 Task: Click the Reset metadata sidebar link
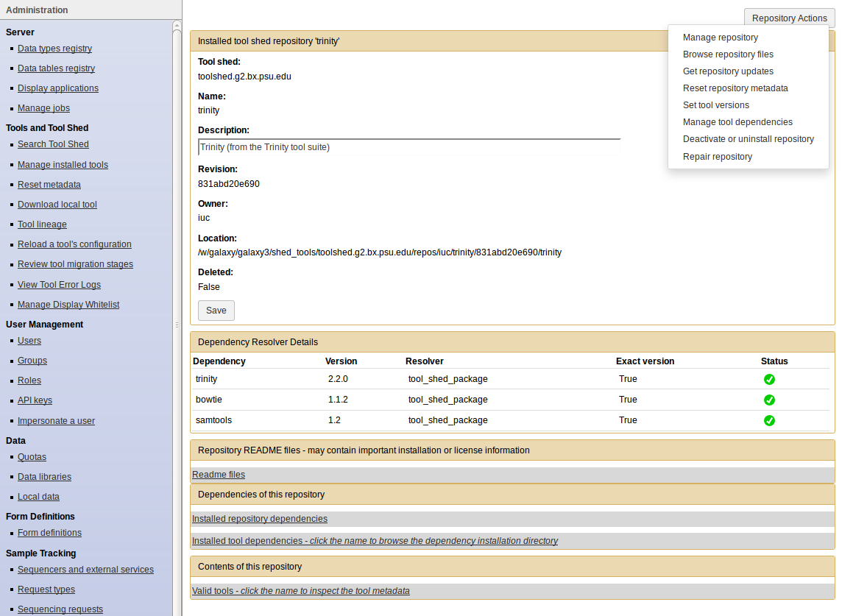coord(49,185)
